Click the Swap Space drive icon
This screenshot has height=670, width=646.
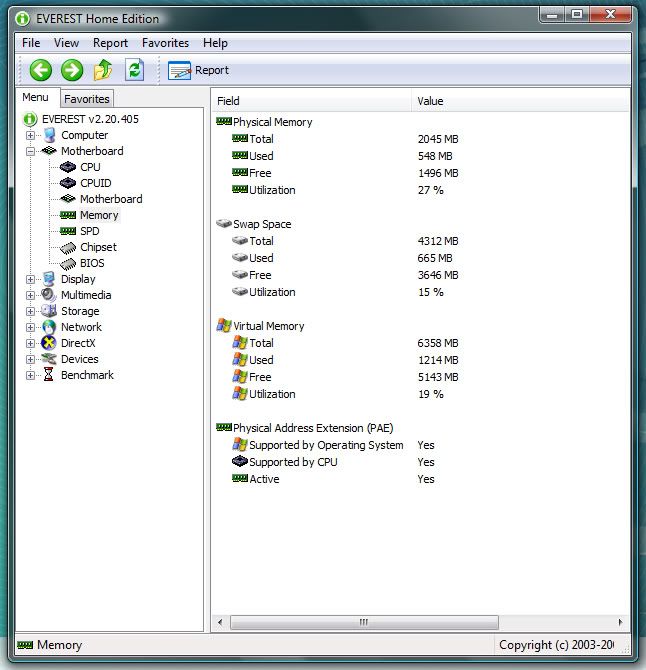click(x=224, y=223)
